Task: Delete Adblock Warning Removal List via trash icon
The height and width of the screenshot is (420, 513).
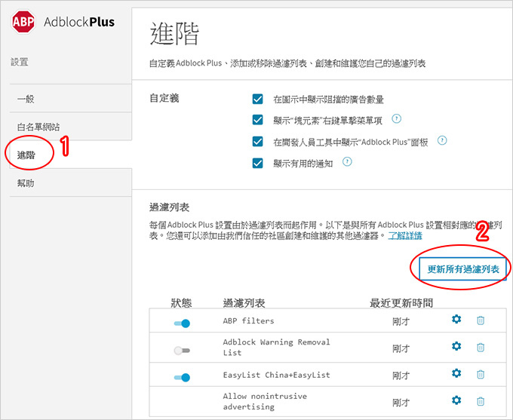Action: pyautogui.click(x=481, y=347)
